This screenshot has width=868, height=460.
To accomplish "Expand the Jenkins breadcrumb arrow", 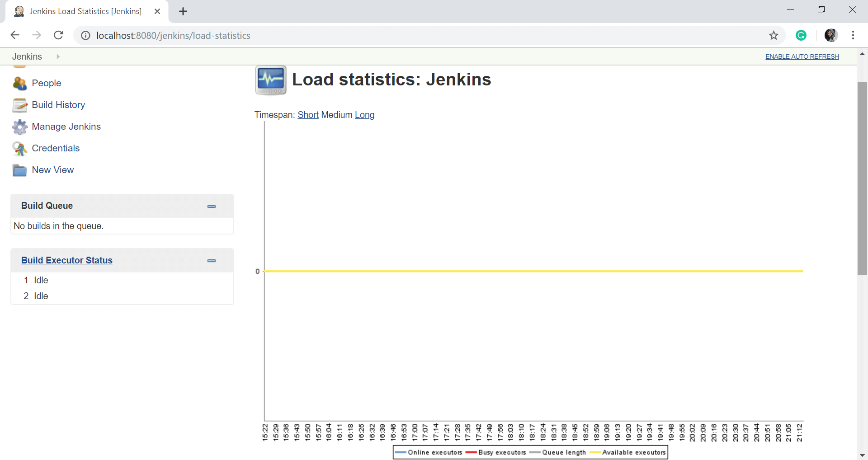I will (x=58, y=56).
